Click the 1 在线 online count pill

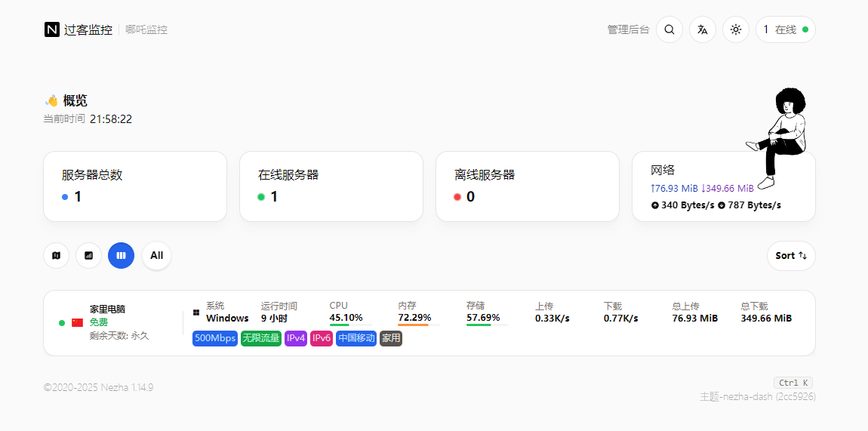coord(785,29)
